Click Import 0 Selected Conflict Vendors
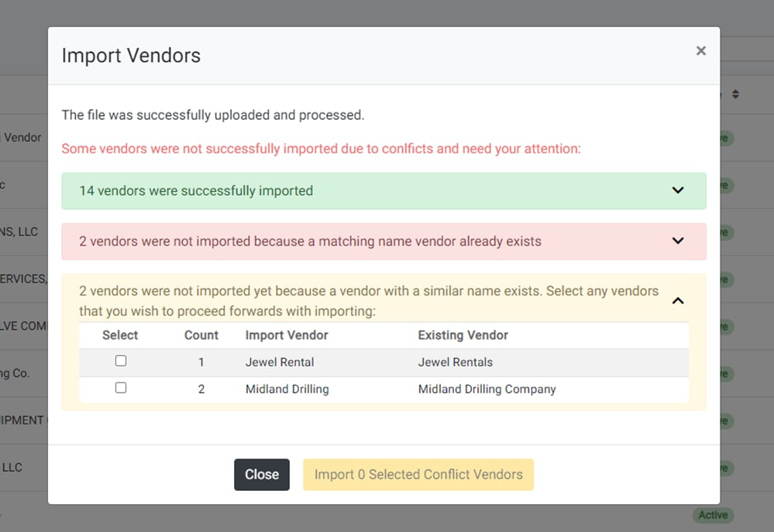The width and height of the screenshot is (774, 532). click(418, 474)
